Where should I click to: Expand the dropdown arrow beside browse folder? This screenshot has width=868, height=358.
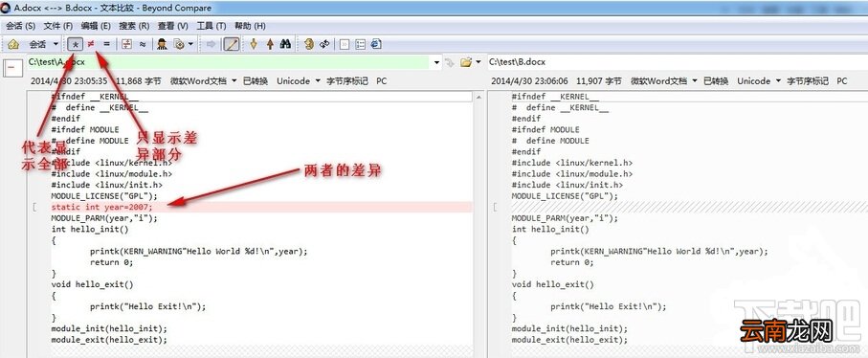coord(479,62)
